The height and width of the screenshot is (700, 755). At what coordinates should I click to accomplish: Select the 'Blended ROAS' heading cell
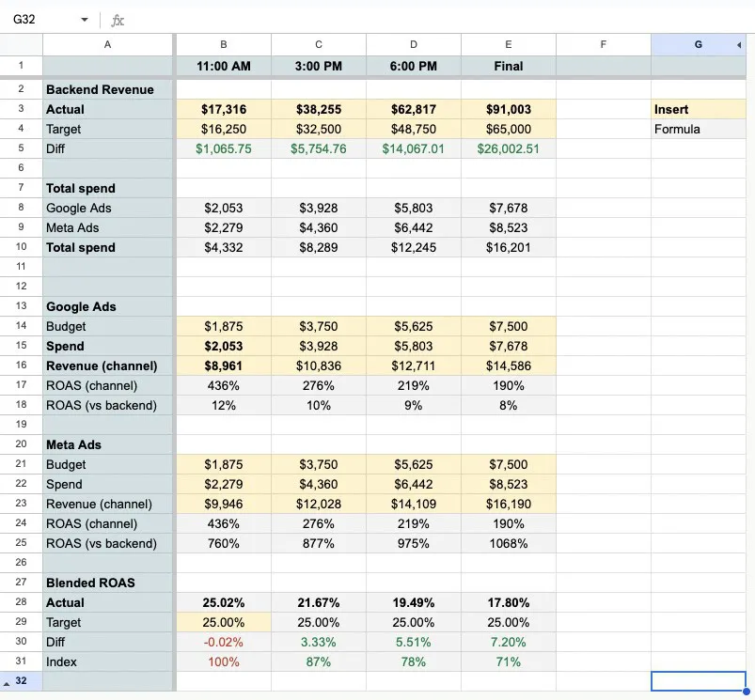click(x=107, y=583)
